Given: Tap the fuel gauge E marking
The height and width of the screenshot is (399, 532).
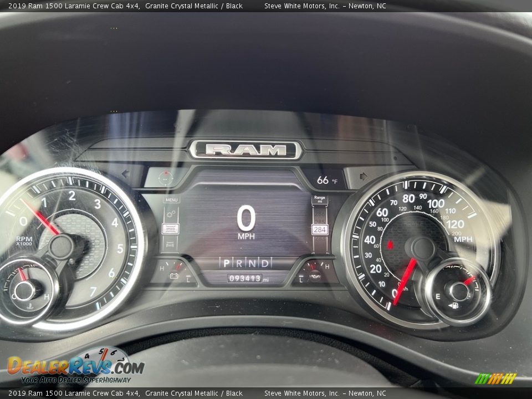Looking at the screenshot, I should (438, 296).
